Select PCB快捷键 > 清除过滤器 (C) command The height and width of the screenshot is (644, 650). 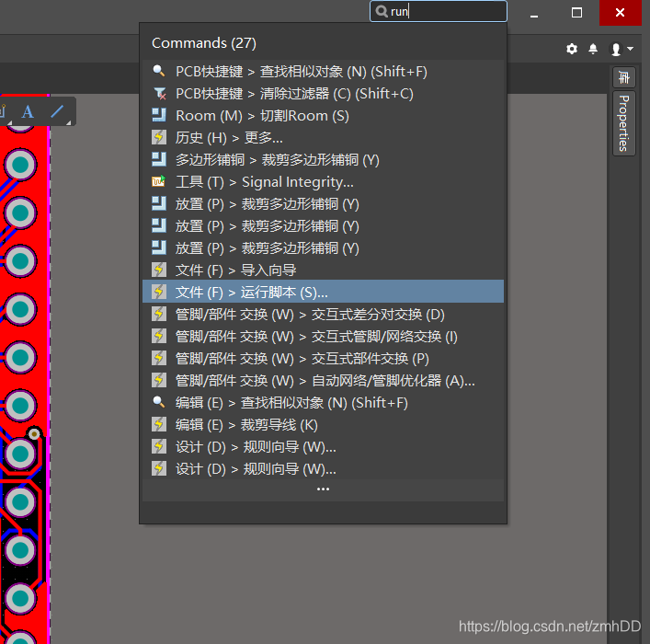point(323,93)
